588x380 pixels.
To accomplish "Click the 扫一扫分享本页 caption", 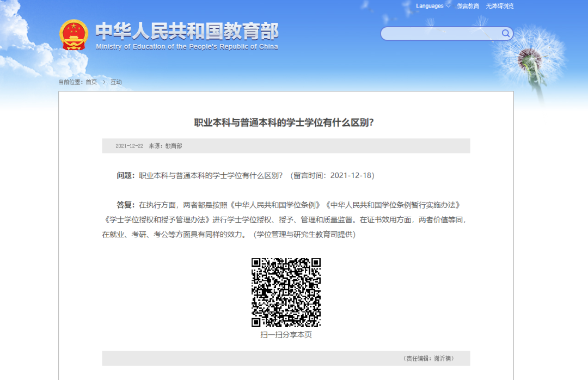I will 286,335.
